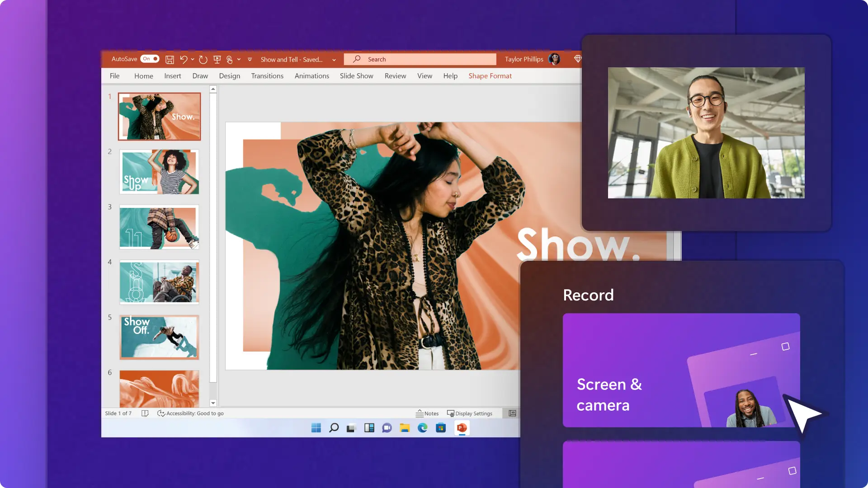Click the Record panel header button
The width and height of the screenshot is (868, 488).
point(589,294)
